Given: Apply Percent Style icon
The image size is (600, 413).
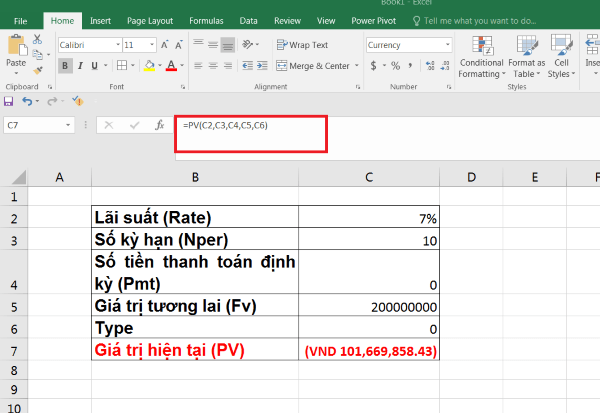Looking at the screenshot, I should (x=396, y=66).
